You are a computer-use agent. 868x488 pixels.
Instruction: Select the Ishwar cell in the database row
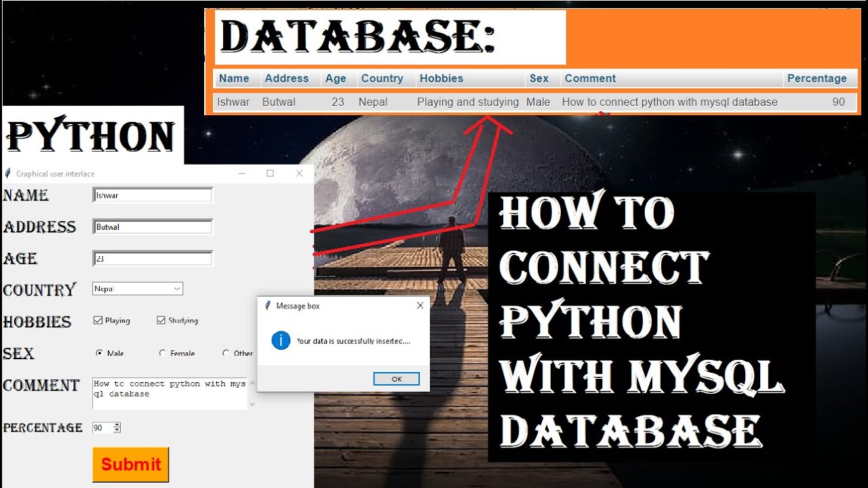233,102
